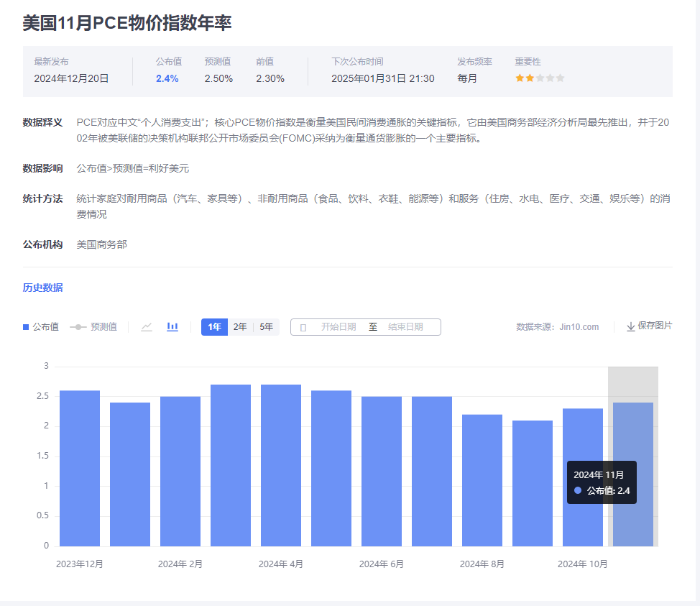The image size is (700, 606).
Task: Switch chart to bar graph view
Action: point(172,327)
